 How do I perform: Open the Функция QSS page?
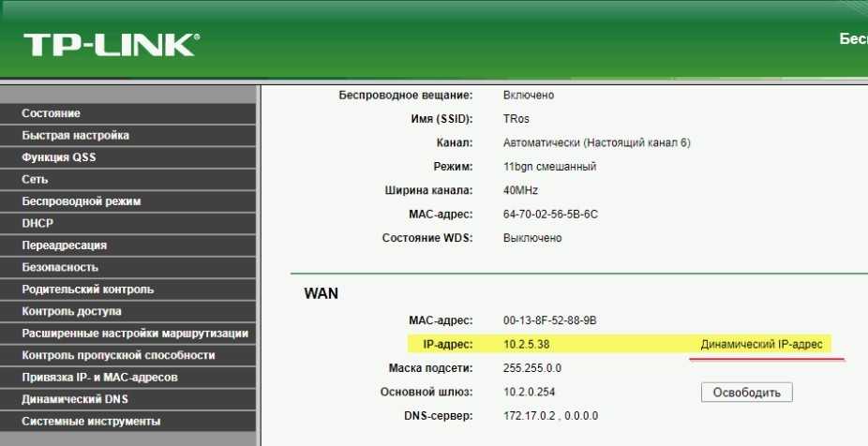(59, 157)
